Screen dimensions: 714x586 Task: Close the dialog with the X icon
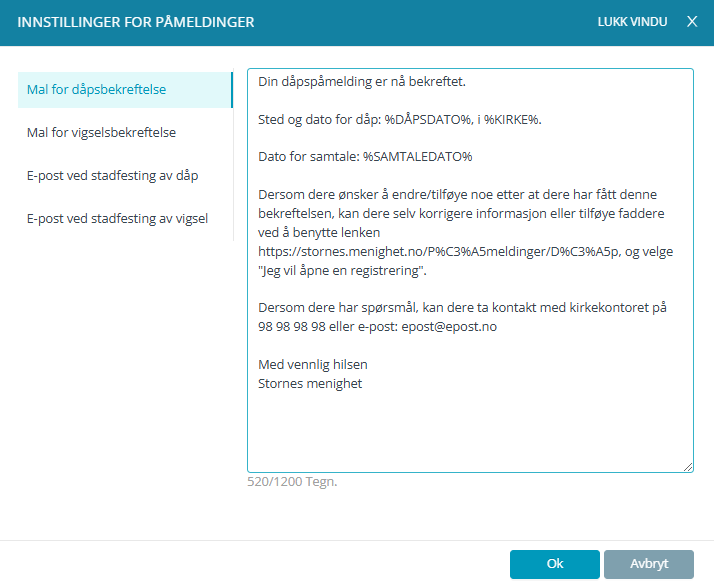(x=692, y=22)
